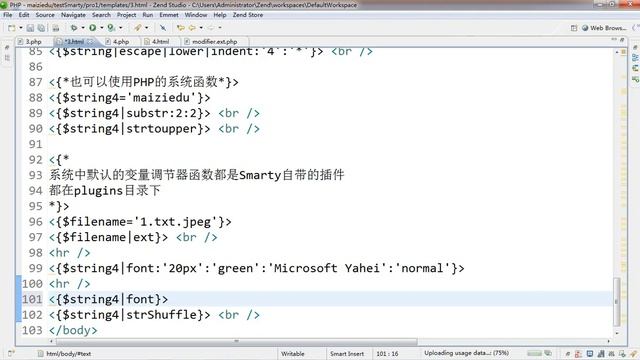Click the Last Edit Location icon
This screenshot has width=640, height=360.
(x=180, y=28)
